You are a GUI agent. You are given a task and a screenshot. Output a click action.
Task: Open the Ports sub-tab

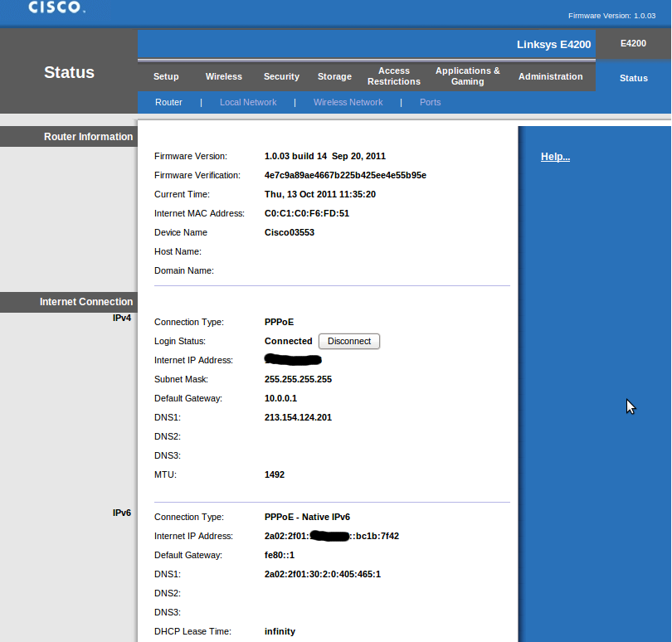pos(431,102)
